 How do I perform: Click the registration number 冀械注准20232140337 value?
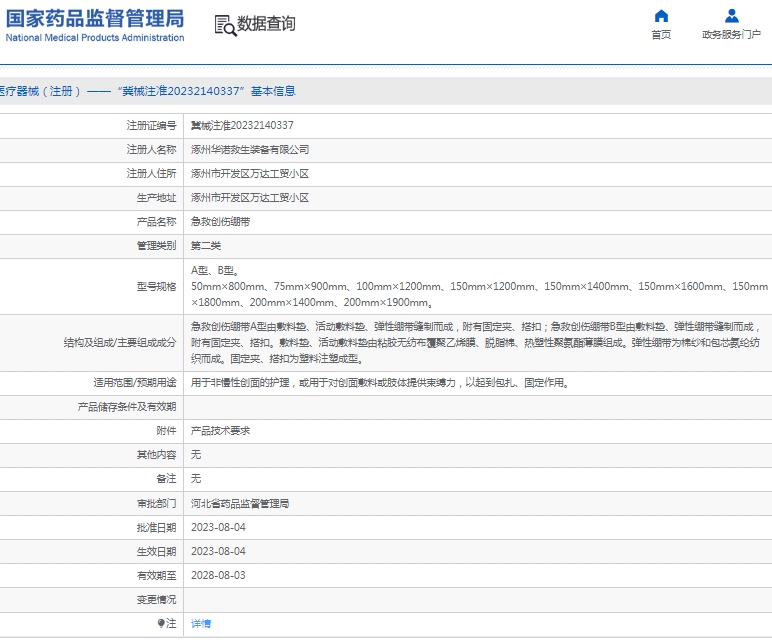pos(242,126)
